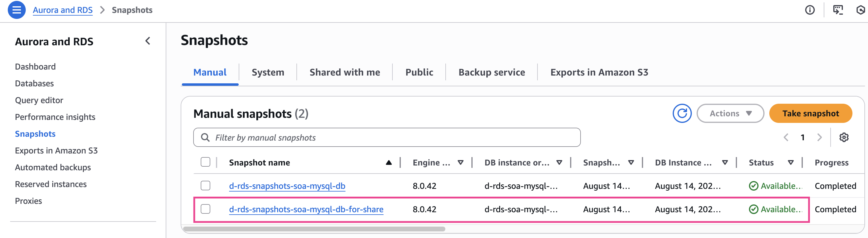Image resolution: width=868 pixels, height=238 pixels.
Task: Click the hexagon settings icon at top right
Action: pyautogui.click(x=860, y=10)
